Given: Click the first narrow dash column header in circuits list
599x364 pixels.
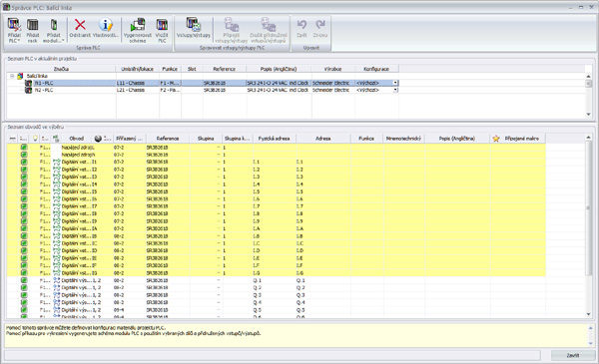Looking at the screenshot, I should click(x=12, y=139).
